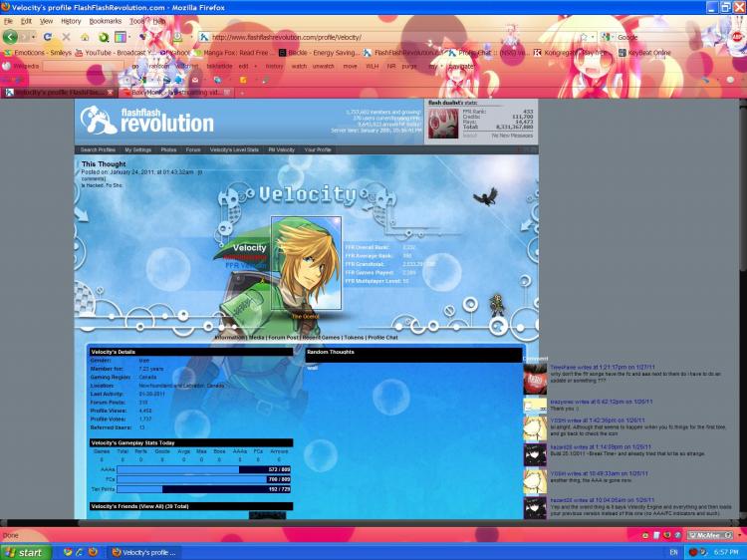Click Forum in site nav bar

click(x=193, y=149)
